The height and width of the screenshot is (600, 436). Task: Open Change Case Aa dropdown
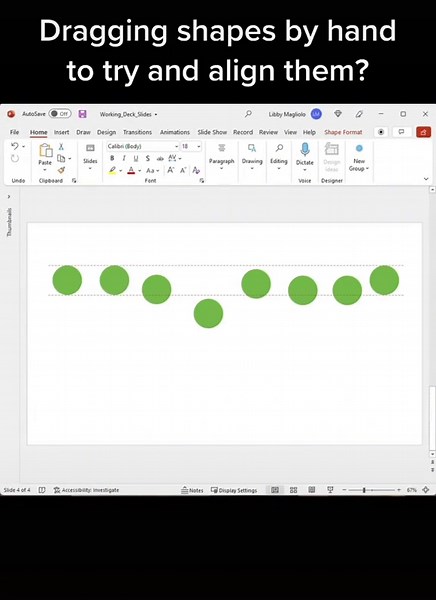[x=152, y=170]
